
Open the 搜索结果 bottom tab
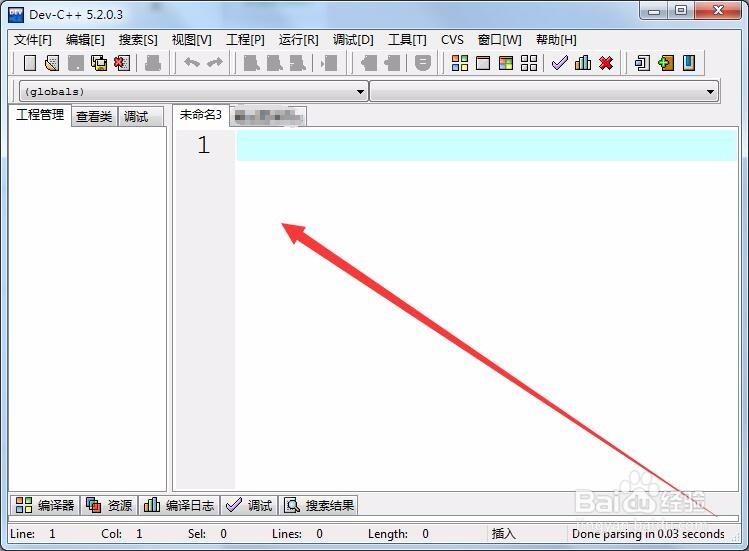[319, 505]
